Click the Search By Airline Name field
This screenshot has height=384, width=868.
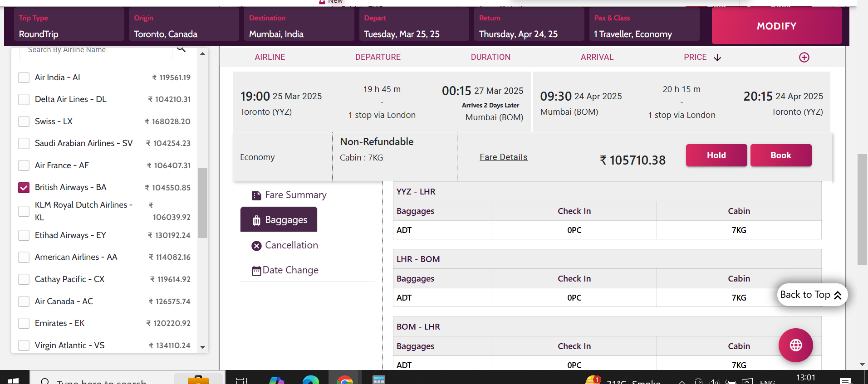coord(95,51)
